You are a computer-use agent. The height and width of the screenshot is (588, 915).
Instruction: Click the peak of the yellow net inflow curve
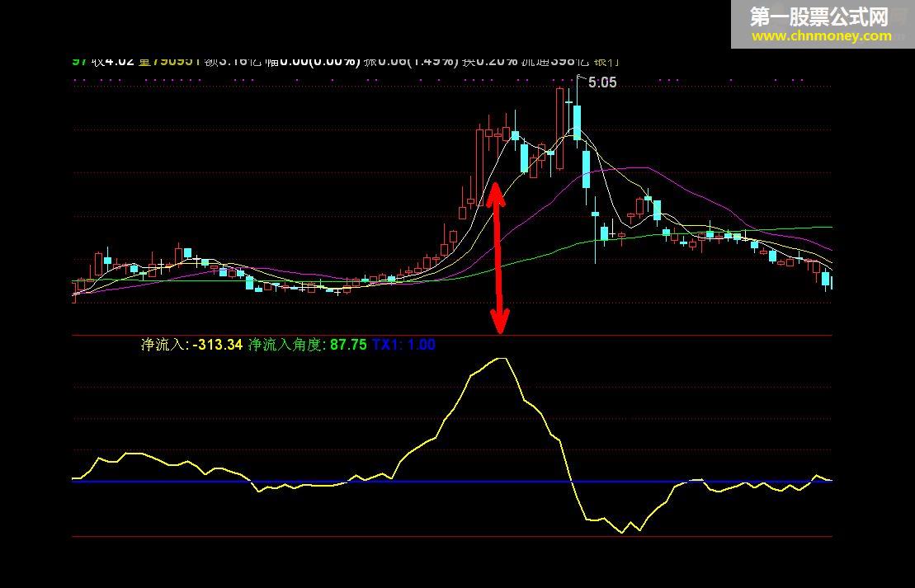click(x=502, y=358)
